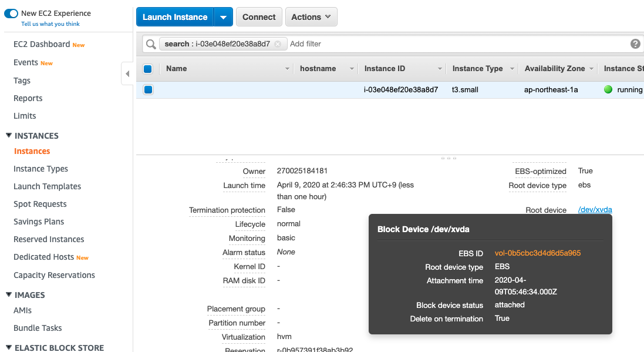This screenshot has width=644, height=352.
Task: Open the help question mark icon
Action: point(635,43)
